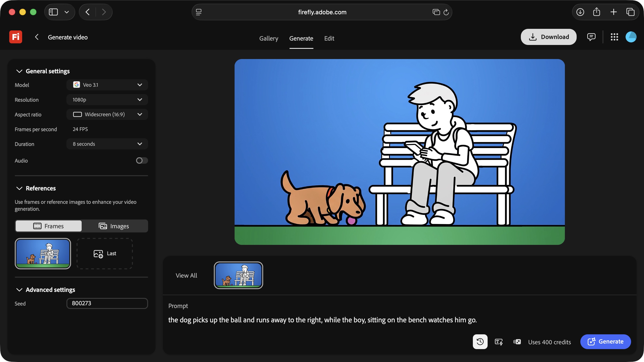Viewport: 644px width, 362px height.
Task: Open prompt history clock icon
Action: [480, 341]
